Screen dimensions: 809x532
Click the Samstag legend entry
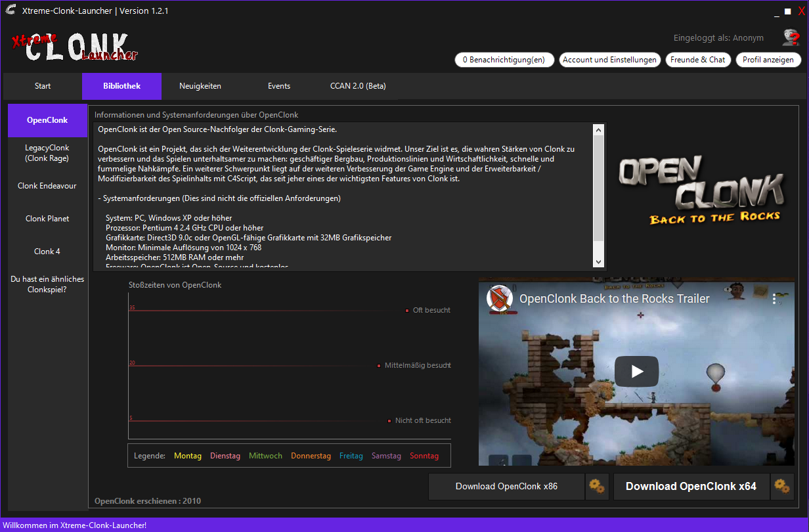point(386,456)
